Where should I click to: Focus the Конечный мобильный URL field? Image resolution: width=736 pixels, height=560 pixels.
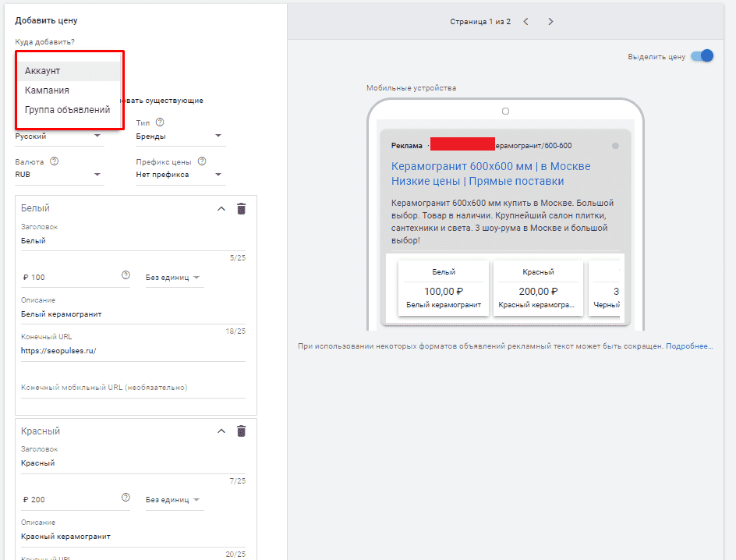(x=133, y=388)
